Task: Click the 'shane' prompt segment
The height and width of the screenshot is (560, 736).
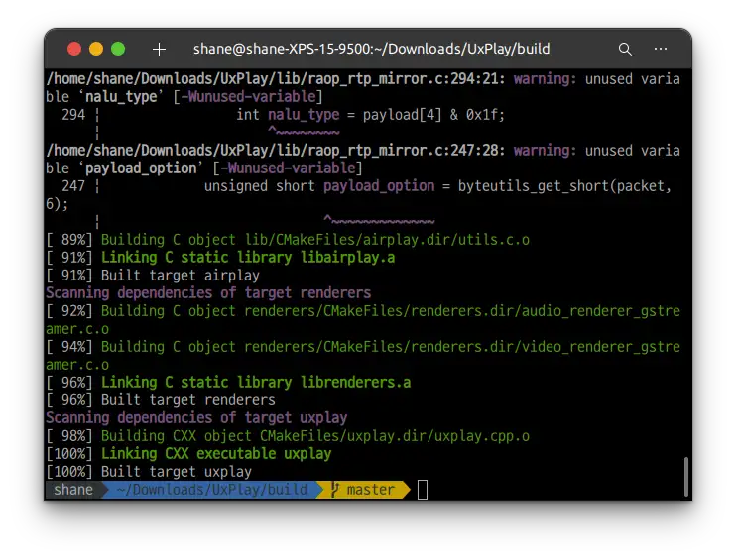Action: pyautogui.click(x=73, y=490)
